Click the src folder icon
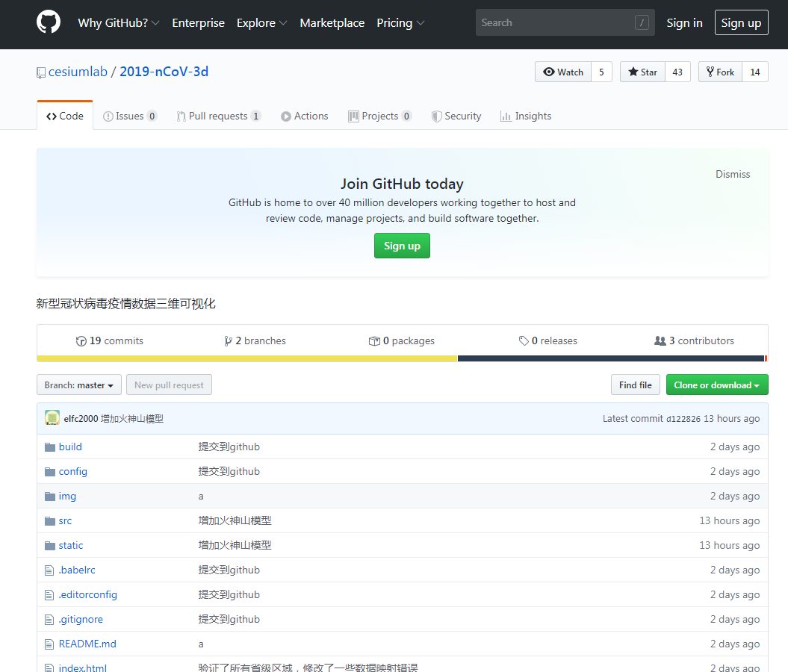 click(x=50, y=521)
